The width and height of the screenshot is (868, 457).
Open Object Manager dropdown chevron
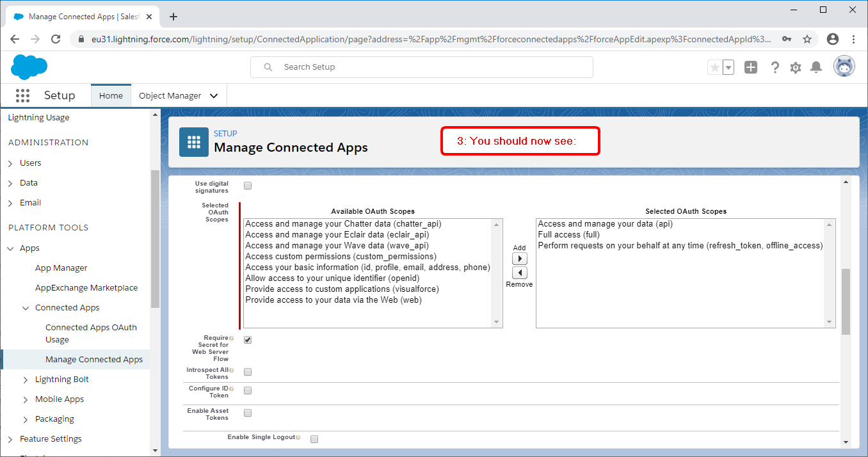coord(214,96)
